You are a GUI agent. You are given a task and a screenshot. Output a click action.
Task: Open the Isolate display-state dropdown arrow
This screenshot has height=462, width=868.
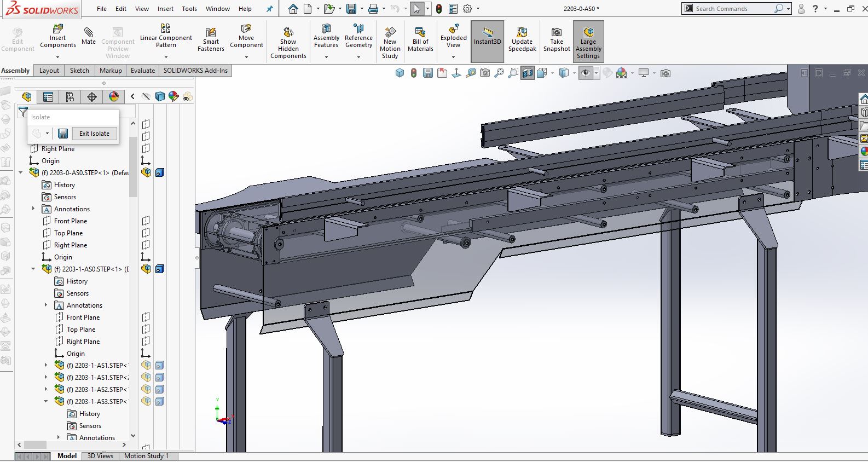(x=47, y=134)
